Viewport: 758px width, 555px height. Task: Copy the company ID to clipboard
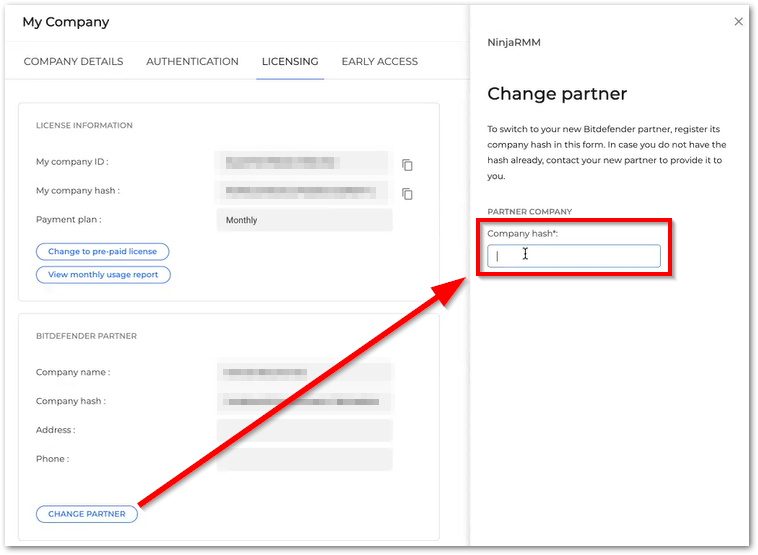pos(407,165)
